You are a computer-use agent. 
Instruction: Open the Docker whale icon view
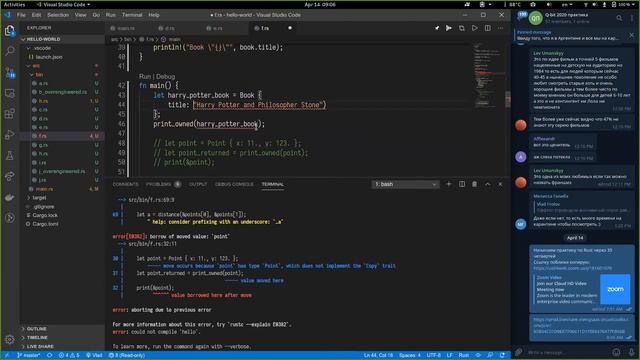click(x=10, y=197)
